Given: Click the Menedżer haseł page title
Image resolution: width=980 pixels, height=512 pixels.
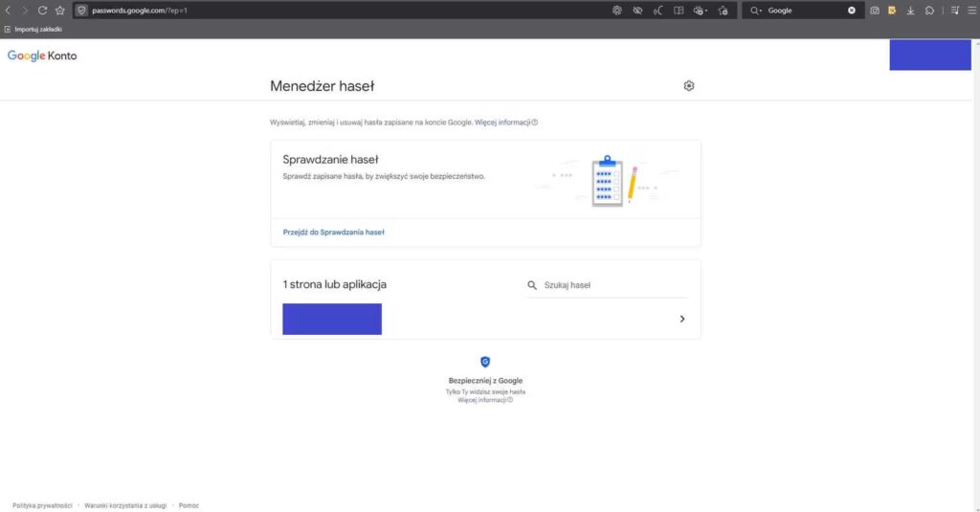Looking at the screenshot, I should pyautogui.click(x=322, y=86).
